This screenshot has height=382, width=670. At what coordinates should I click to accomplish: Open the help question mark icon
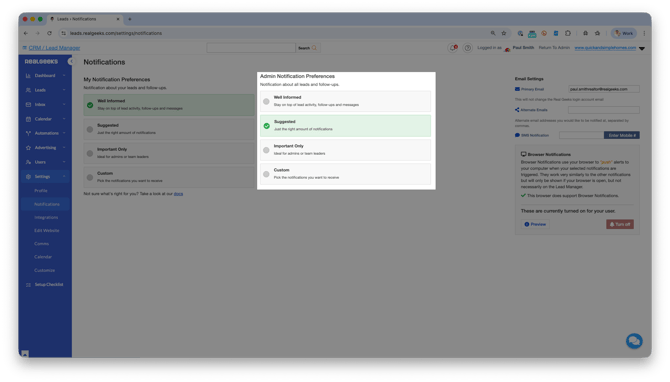pyautogui.click(x=467, y=48)
